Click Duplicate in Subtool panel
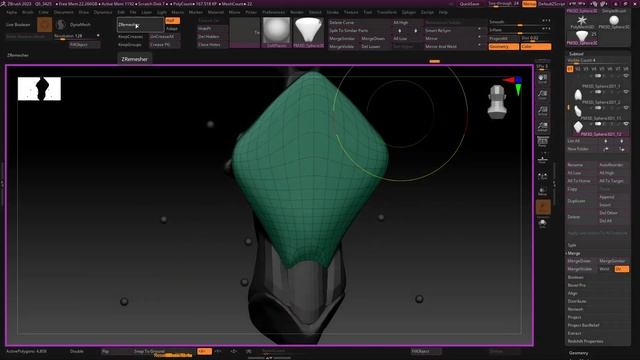Viewport: 640px width, 360px height. (582, 201)
